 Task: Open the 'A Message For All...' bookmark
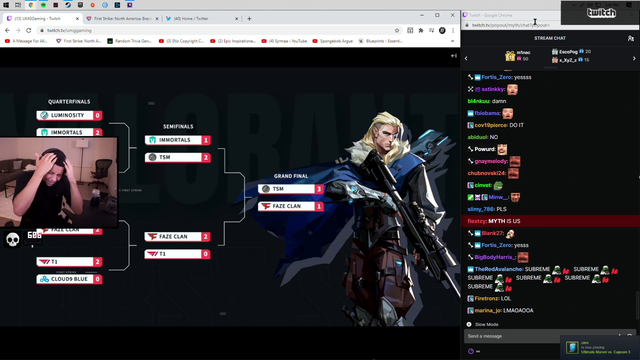(26, 41)
